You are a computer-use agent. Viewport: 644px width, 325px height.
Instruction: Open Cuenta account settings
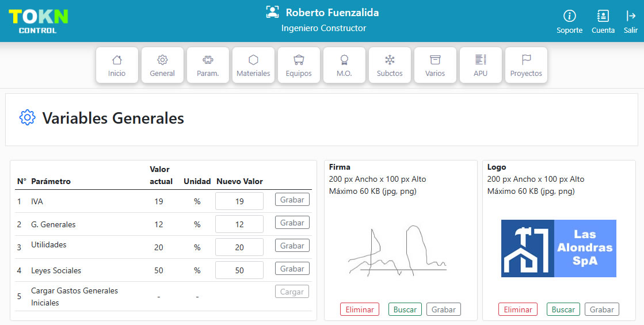pyautogui.click(x=603, y=16)
